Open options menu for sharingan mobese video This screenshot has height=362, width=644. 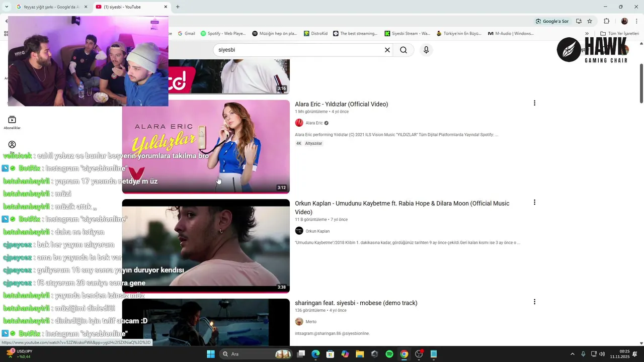point(534,302)
